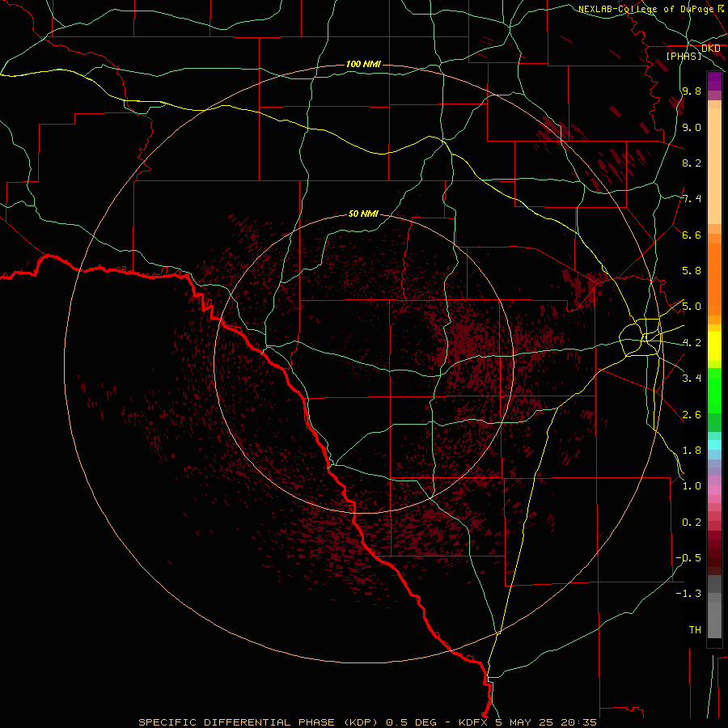Click the 8.2 legend value
This screenshot has width=728, height=728.
(692, 163)
